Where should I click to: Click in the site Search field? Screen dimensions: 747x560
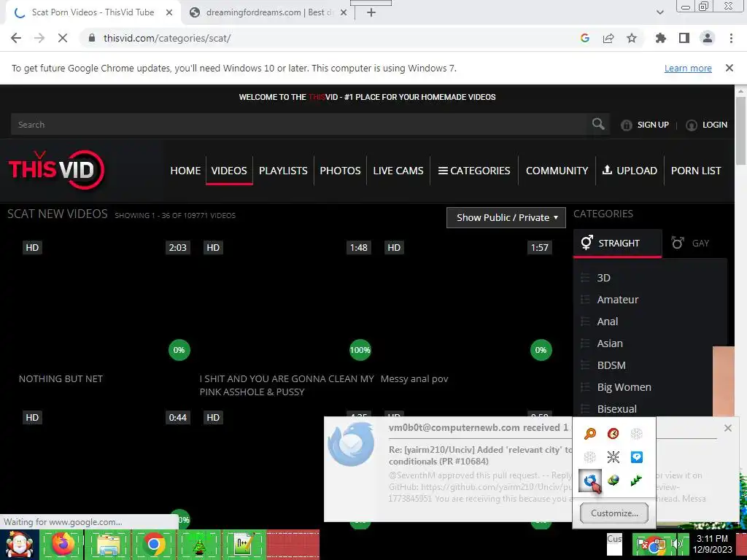(300, 124)
